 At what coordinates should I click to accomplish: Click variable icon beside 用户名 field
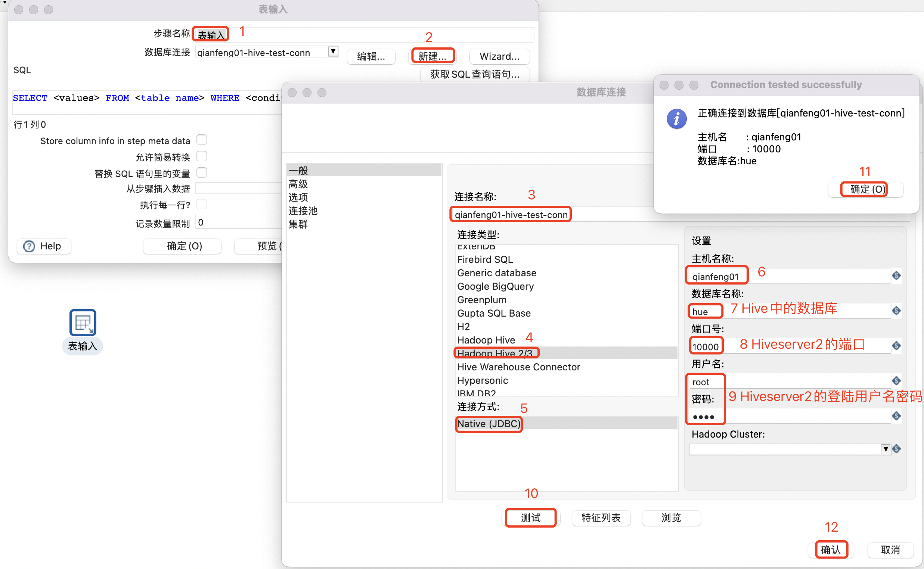point(896,380)
